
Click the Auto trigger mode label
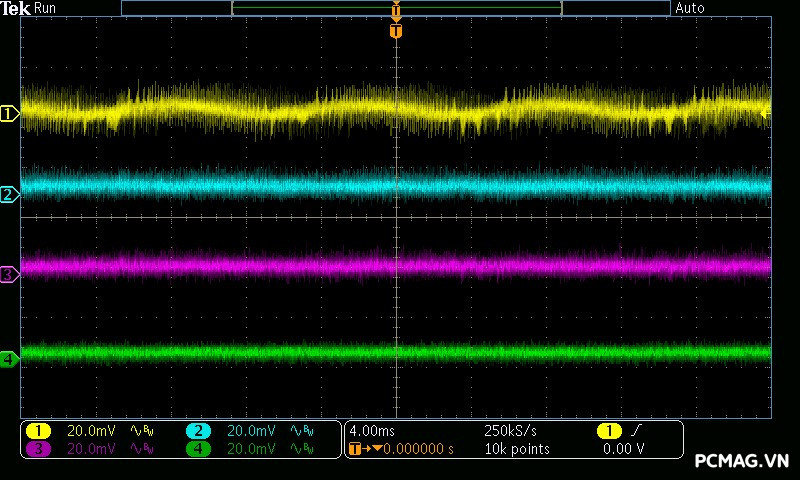[690, 8]
